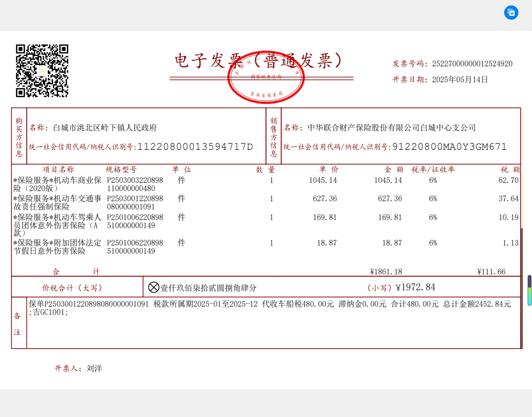Click the unit price 18.87
The image size is (532, 417).
[x=327, y=243]
